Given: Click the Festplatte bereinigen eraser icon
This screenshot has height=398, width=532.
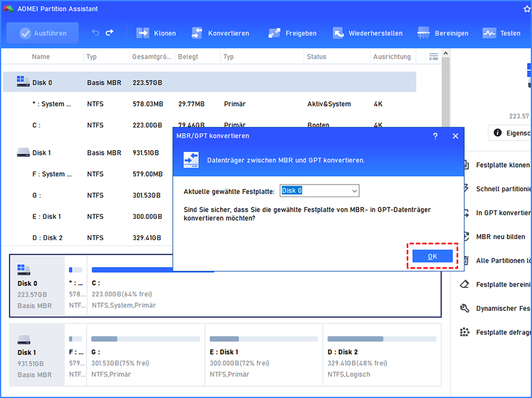Looking at the screenshot, I should [464, 284].
